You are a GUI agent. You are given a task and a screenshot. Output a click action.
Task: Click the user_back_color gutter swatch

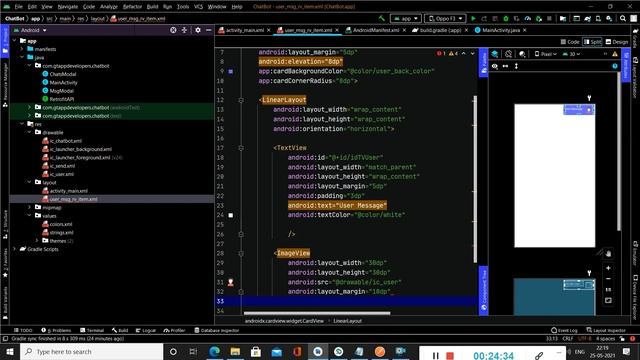pyautogui.click(x=231, y=71)
